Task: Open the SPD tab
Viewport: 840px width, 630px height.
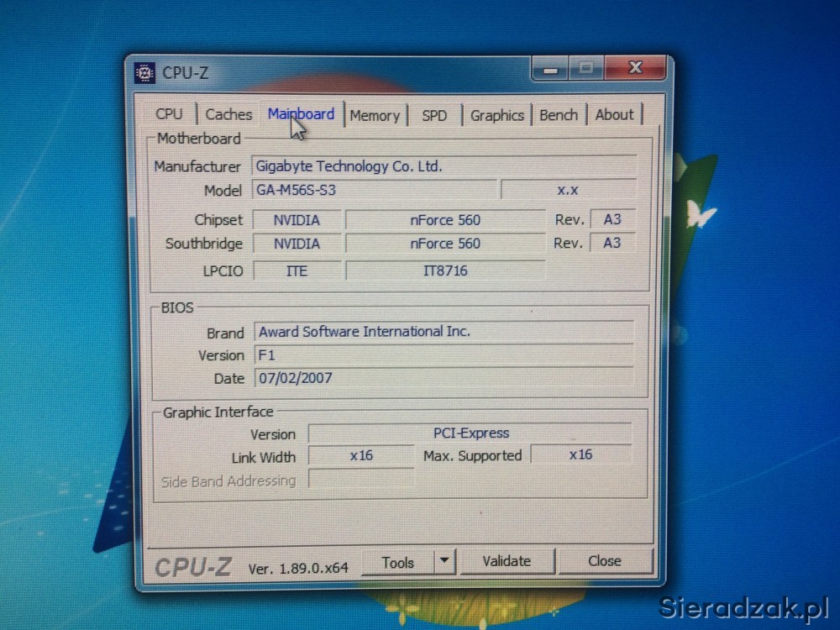Action: tap(434, 115)
